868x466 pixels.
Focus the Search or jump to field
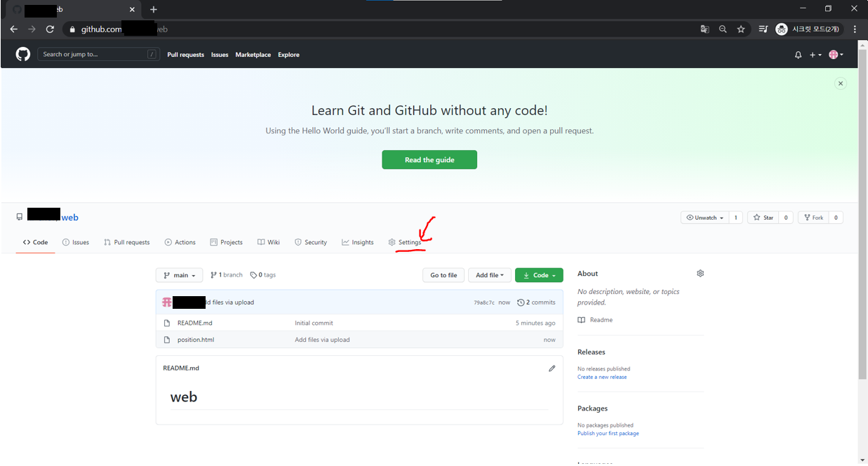(x=98, y=54)
